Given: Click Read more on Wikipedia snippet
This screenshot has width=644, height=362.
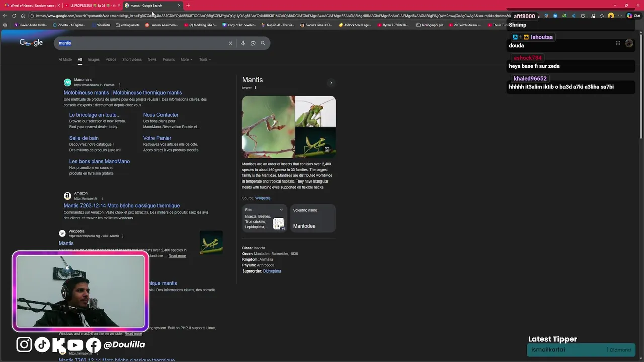Looking at the screenshot, I should coord(177,256).
